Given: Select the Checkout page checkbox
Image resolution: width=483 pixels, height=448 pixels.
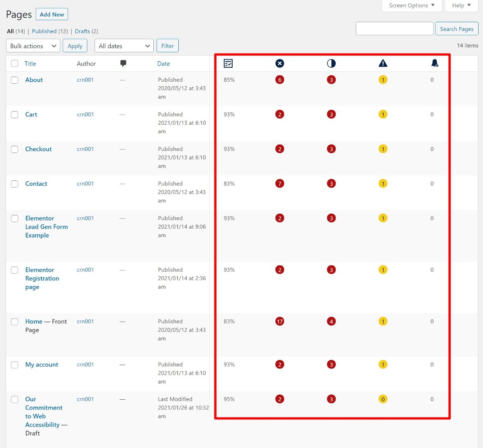Looking at the screenshot, I should coord(14,149).
